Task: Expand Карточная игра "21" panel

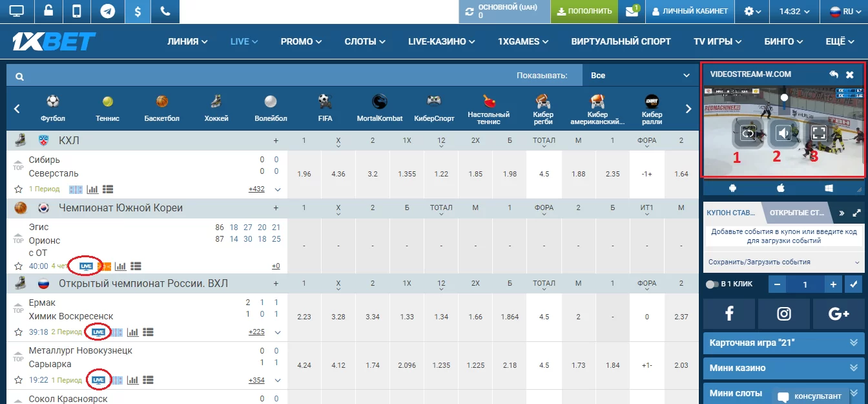Action: [783, 343]
